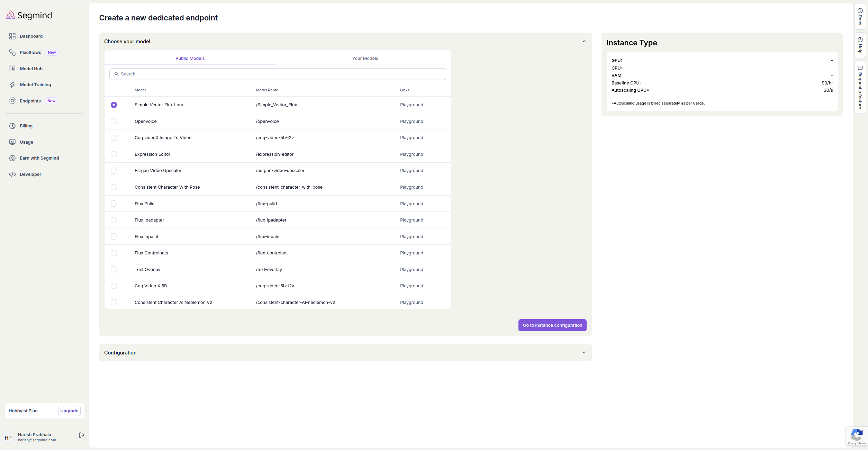Viewport: 868px width, 450px height.
Task: Click into the model Search field
Action: click(278, 74)
